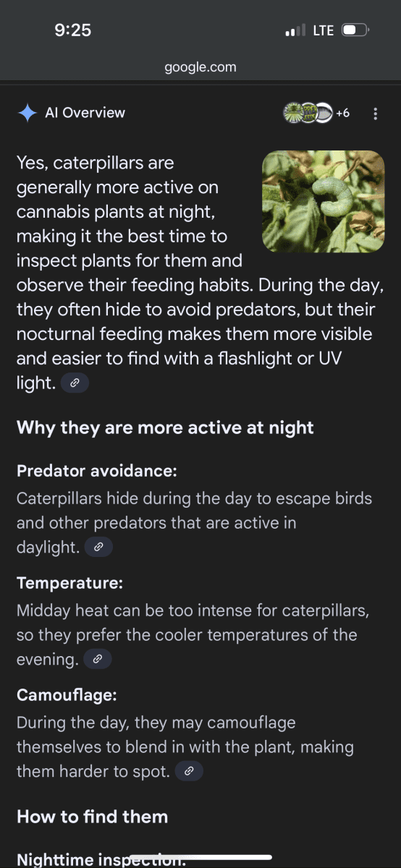Tap the 'Temperature:' subheading

69,584
